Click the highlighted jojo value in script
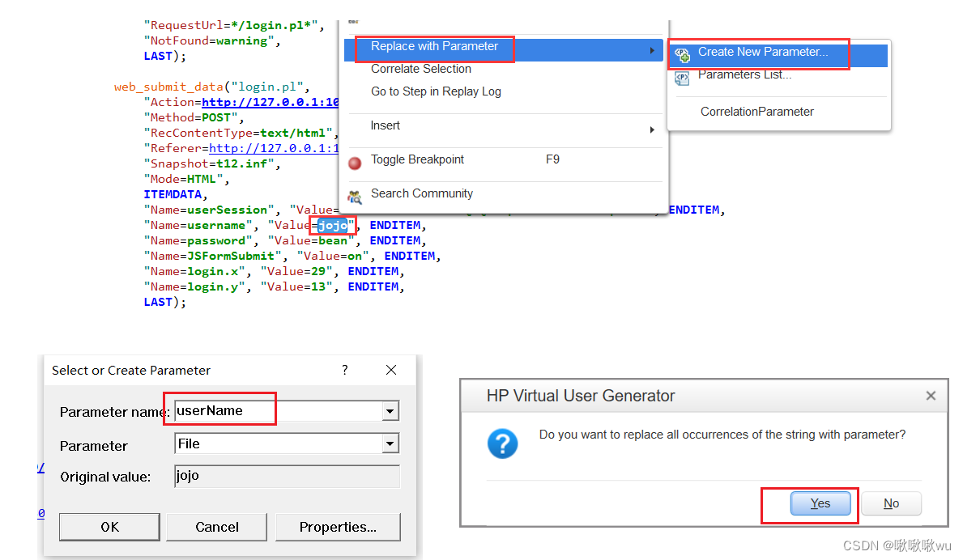 [x=332, y=226]
